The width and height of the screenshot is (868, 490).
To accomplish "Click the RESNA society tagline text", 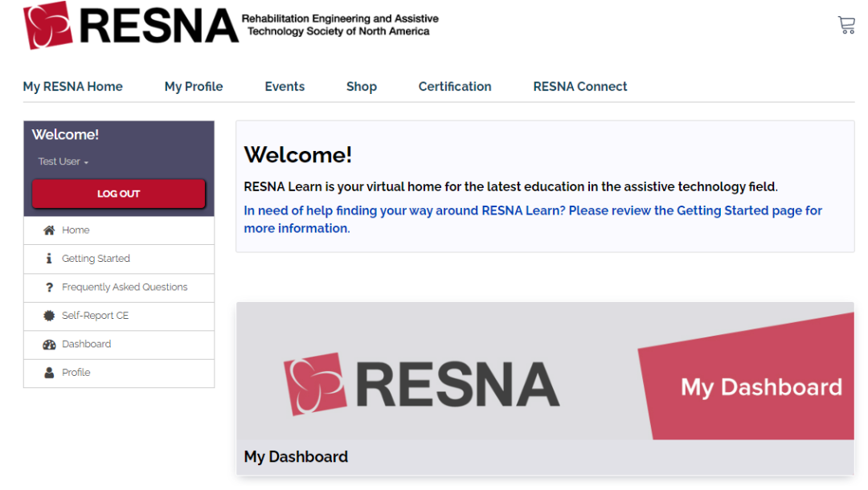I will pos(340,25).
